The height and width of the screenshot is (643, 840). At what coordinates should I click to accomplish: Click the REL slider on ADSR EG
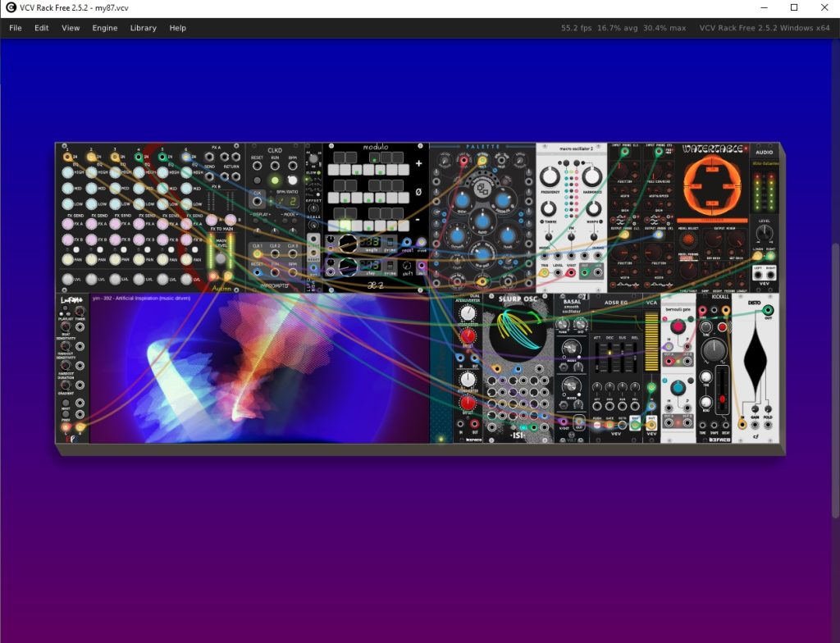point(635,357)
